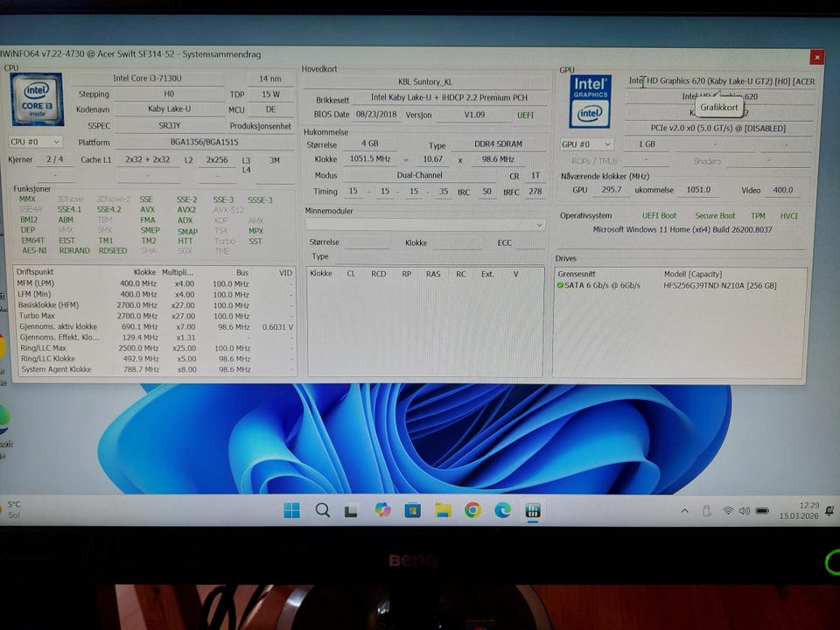Select the HFS256G39TND-N210A drive row
Image resolution: width=840 pixels, height=630 pixels.
[681, 285]
